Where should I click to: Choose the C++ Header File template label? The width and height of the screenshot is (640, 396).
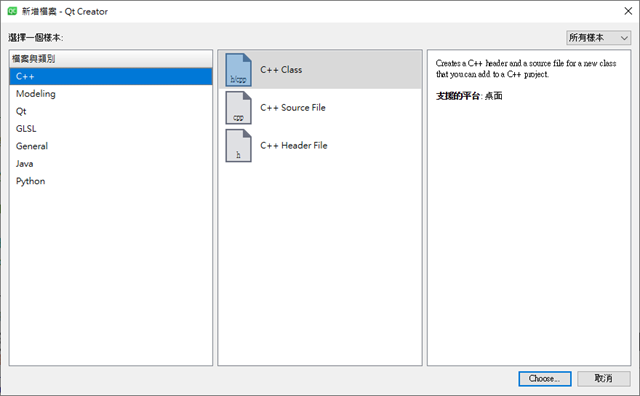tap(293, 146)
